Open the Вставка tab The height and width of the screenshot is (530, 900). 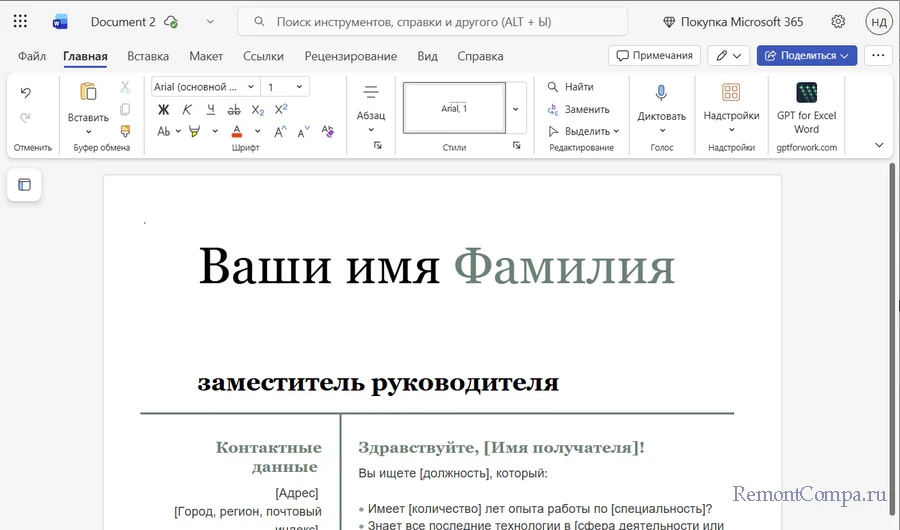(x=148, y=56)
